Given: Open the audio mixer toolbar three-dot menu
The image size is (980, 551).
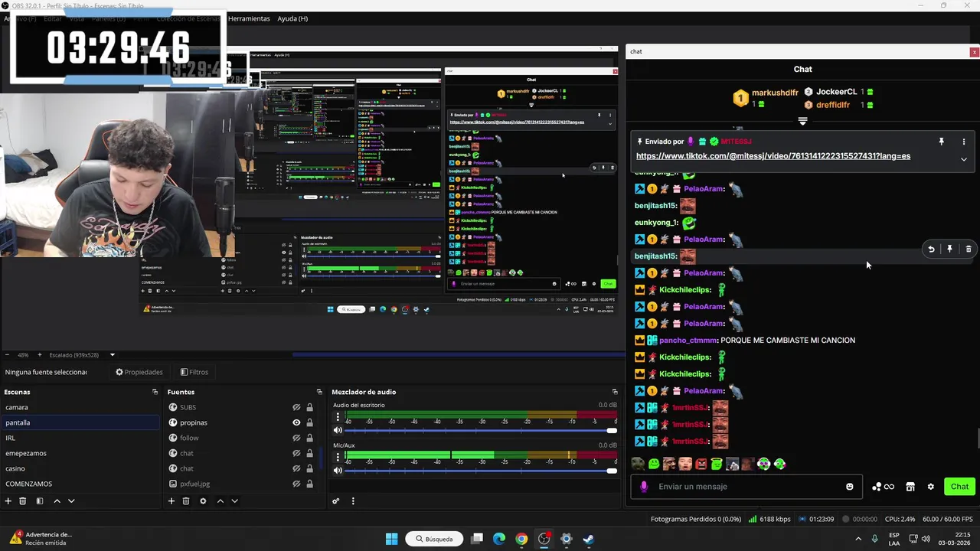Looking at the screenshot, I should 353,501.
